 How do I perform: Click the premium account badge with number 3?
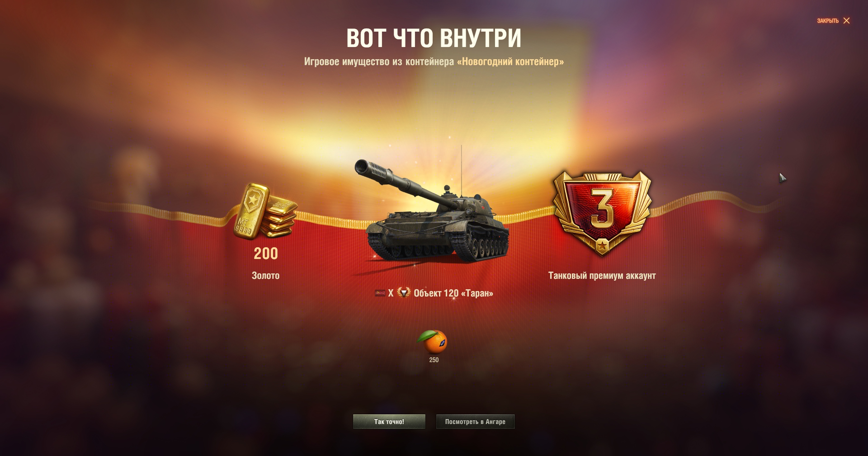click(x=602, y=213)
